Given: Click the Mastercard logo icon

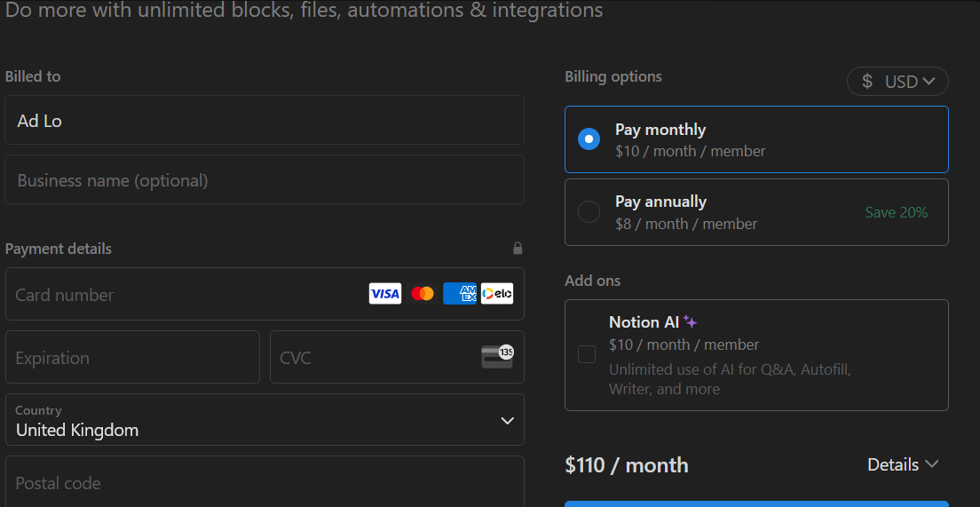Looking at the screenshot, I should coord(423,294).
